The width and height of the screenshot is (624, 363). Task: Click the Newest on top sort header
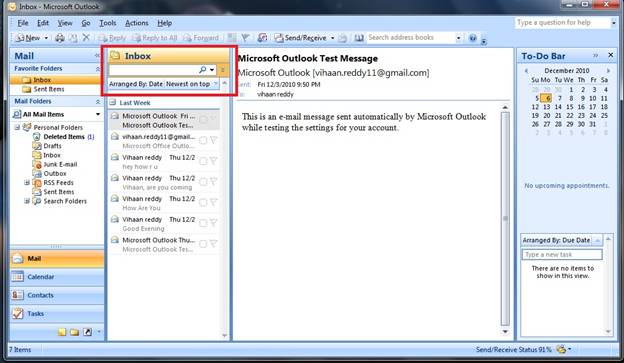[x=192, y=84]
